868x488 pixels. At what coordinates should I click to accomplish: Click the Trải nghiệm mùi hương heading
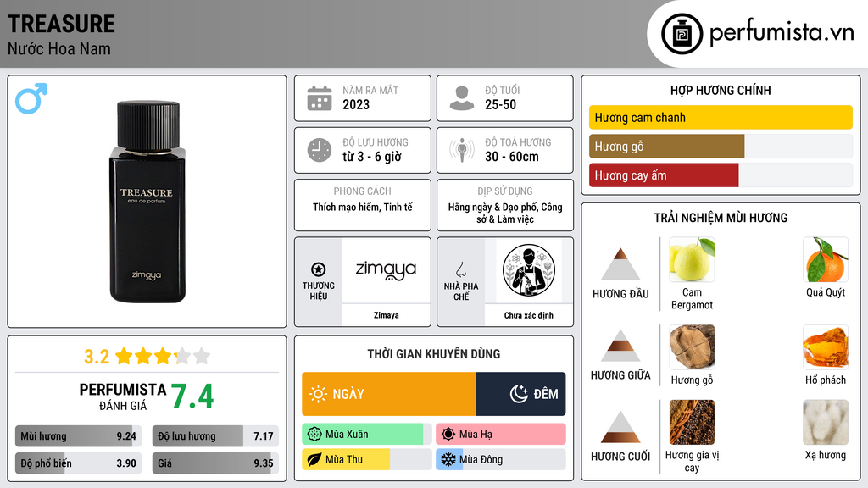tap(721, 218)
